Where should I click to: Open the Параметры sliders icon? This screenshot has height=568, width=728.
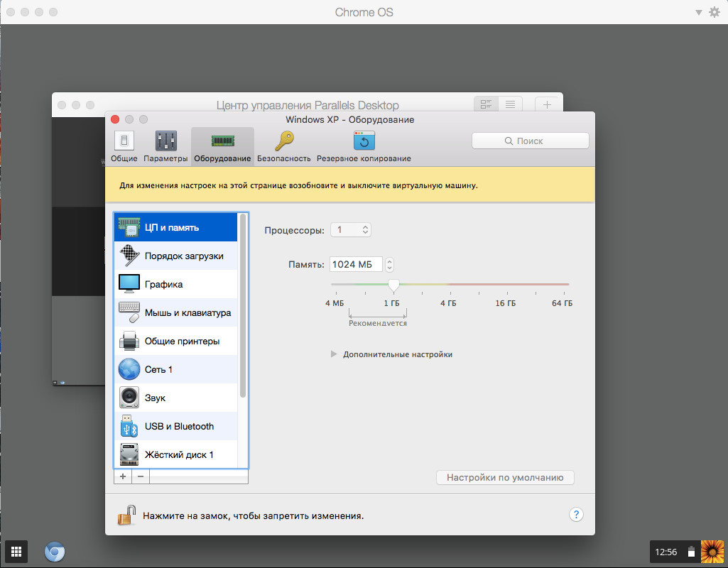pos(165,141)
